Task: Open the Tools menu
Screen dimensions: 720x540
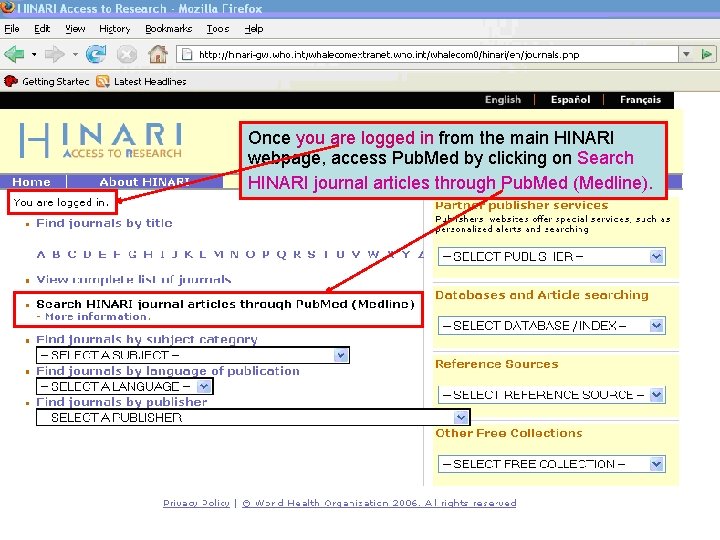Action: point(218,28)
